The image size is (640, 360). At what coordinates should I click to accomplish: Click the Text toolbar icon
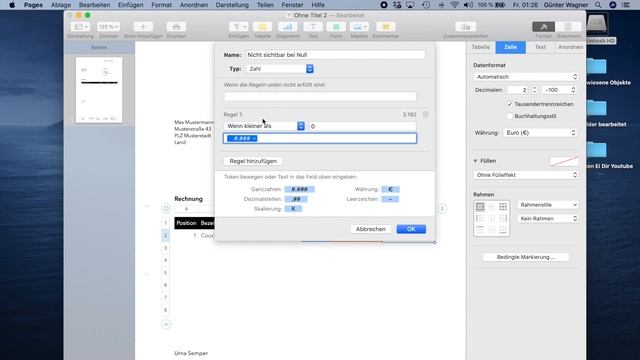point(313,27)
